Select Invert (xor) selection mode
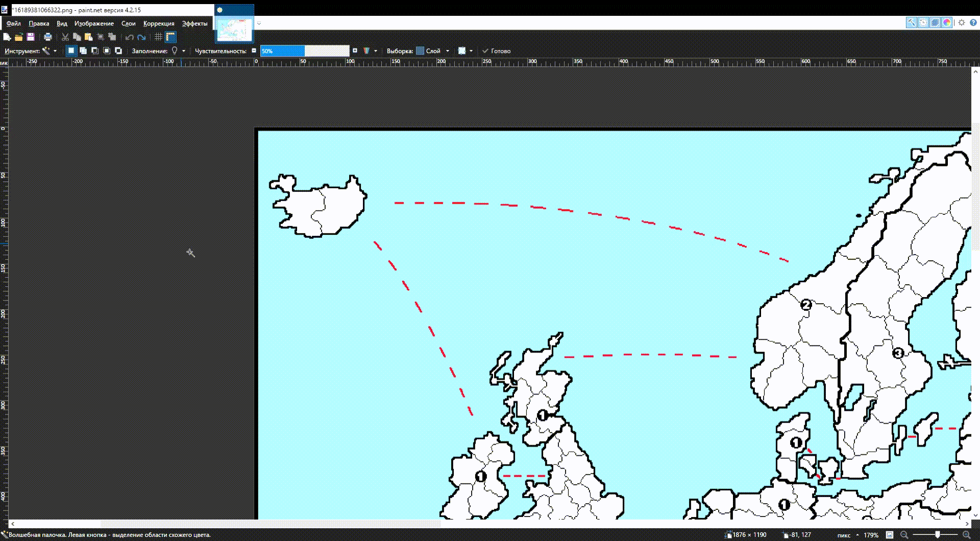The width and height of the screenshot is (980, 541). coord(118,51)
